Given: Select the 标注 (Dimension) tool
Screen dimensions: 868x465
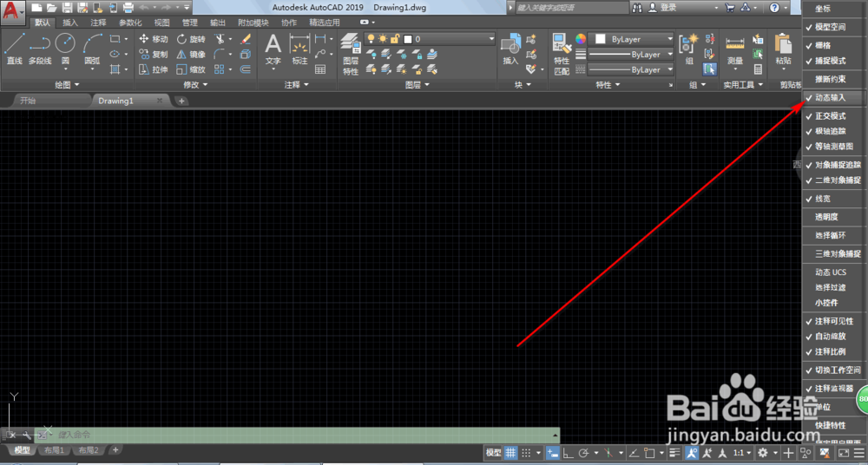Looking at the screenshot, I should (x=299, y=49).
